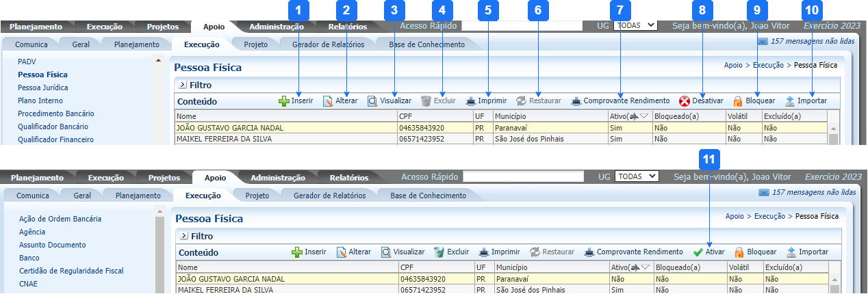868x294 pixels.
Task: Click the enabled Excluir trash icon in lower panel
Action: tap(439, 252)
